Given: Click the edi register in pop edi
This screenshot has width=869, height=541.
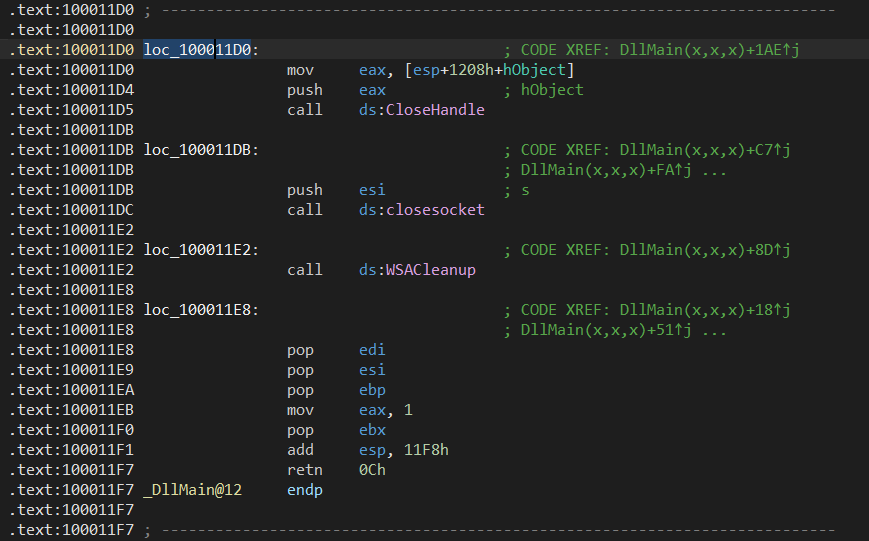Looking at the screenshot, I should (x=372, y=350).
